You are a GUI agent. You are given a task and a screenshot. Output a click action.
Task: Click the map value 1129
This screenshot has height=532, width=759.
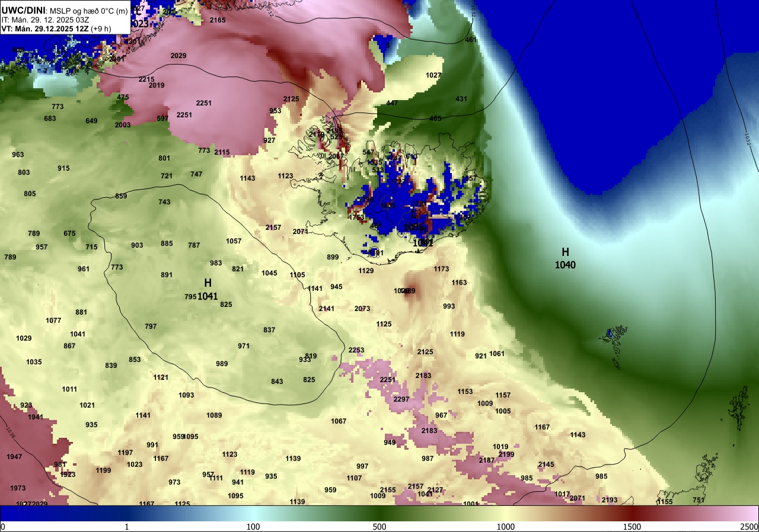[x=366, y=271]
